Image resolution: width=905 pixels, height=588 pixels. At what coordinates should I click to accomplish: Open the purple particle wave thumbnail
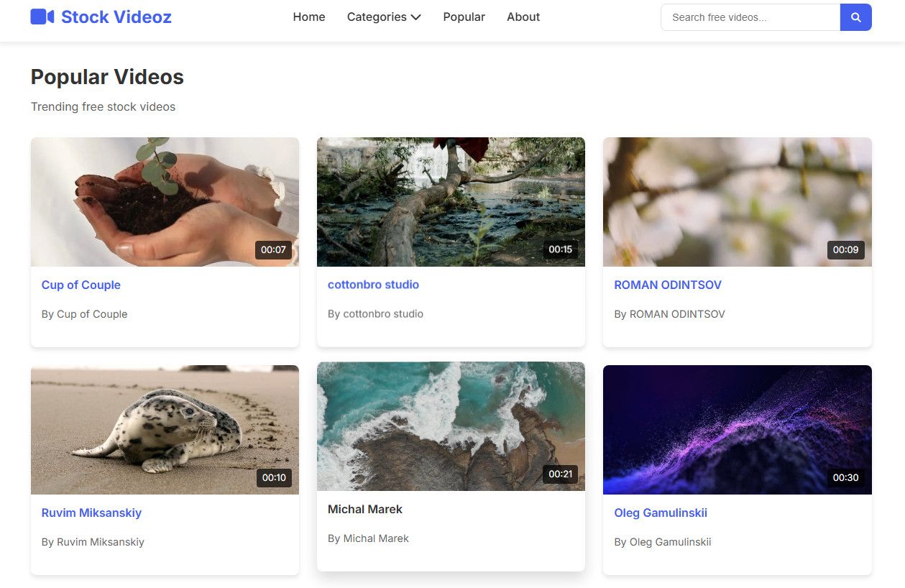(737, 430)
